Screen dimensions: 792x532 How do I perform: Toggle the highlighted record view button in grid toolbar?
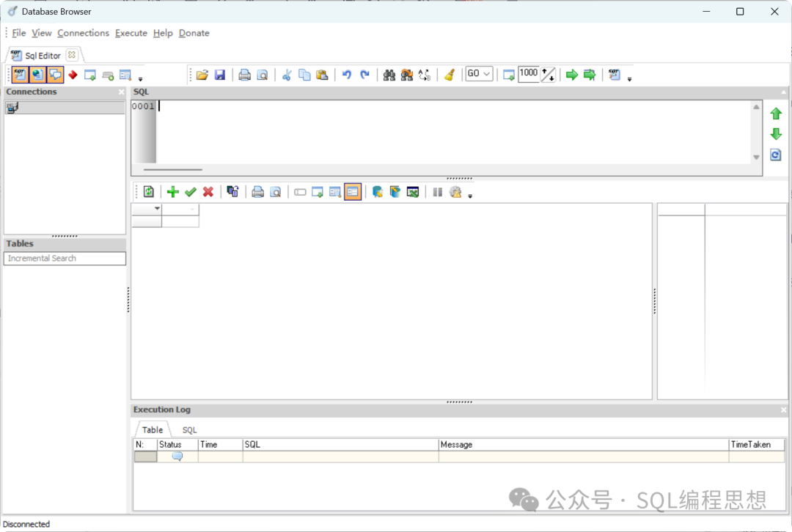353,192
